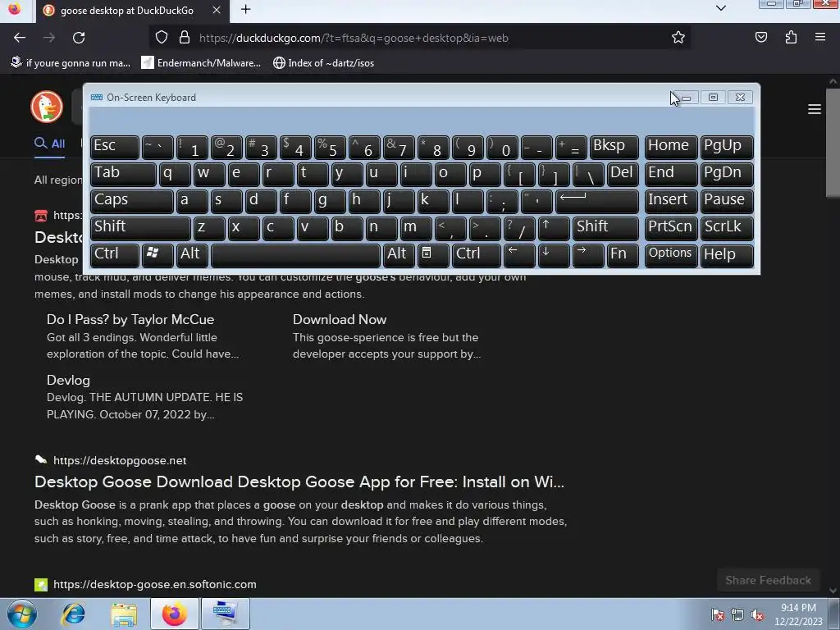Close the goose desktop tab
Image resolution: width=840 pixels, height=630 pixels.
point(216,10)
